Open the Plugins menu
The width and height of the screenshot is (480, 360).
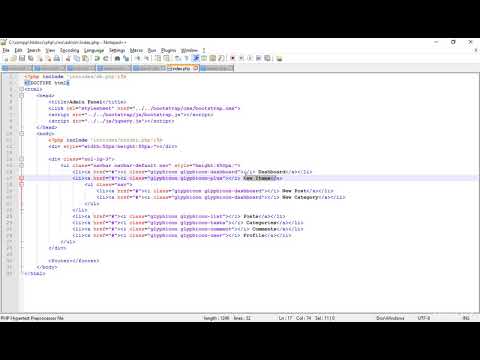169,50
